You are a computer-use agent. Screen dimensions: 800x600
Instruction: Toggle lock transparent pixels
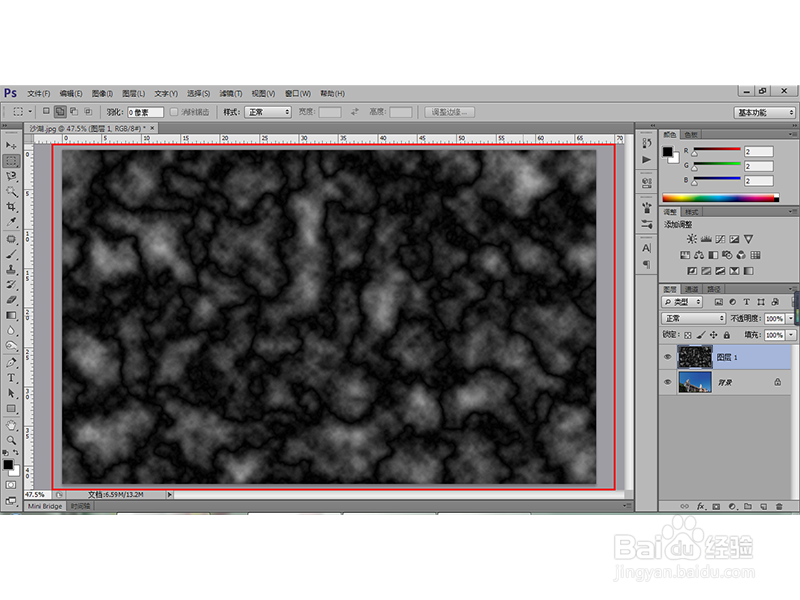[688, 335]
